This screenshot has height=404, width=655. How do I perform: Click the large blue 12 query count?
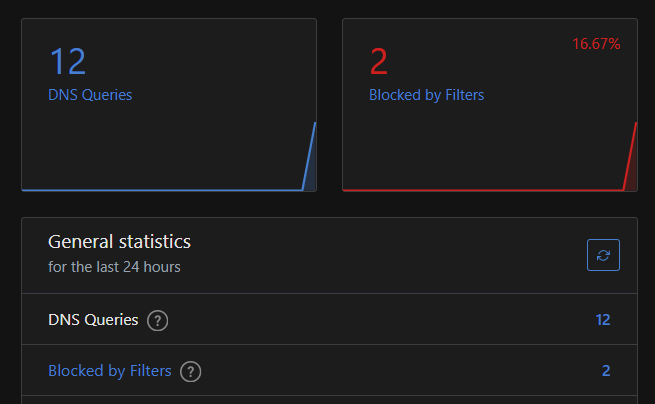coord(68,61)
